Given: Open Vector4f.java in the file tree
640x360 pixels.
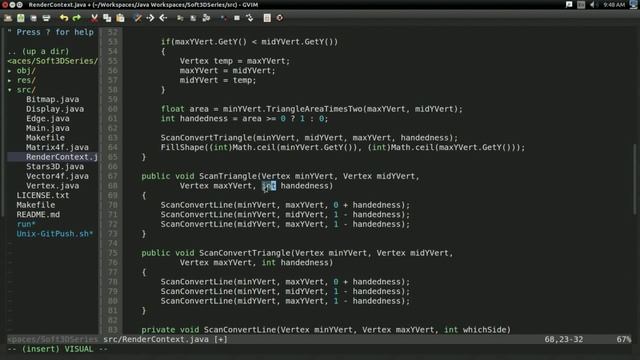Looking at the screenshot, I should (x=57, y=176).
